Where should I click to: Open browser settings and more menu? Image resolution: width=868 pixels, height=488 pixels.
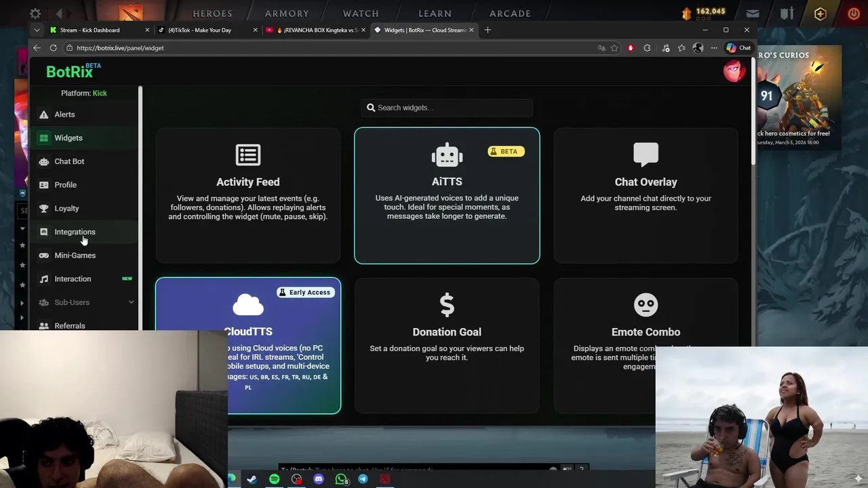[714, 48]
